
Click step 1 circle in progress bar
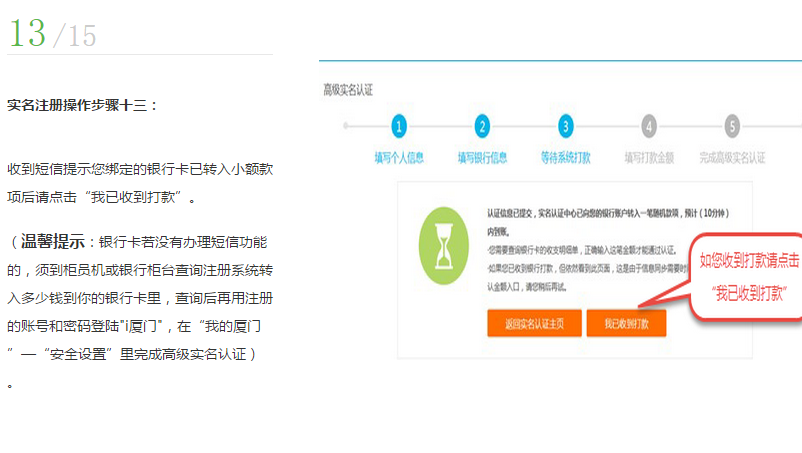(x=399, y=126)
